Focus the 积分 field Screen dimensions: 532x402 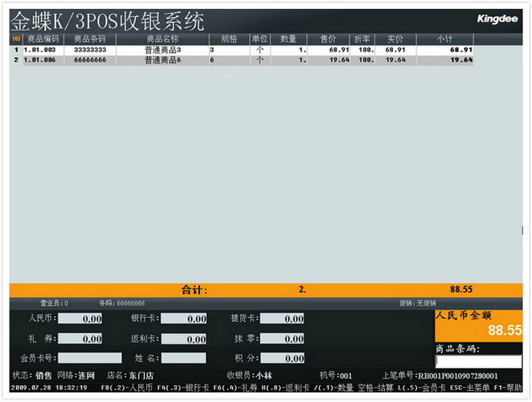click(282, 358)
